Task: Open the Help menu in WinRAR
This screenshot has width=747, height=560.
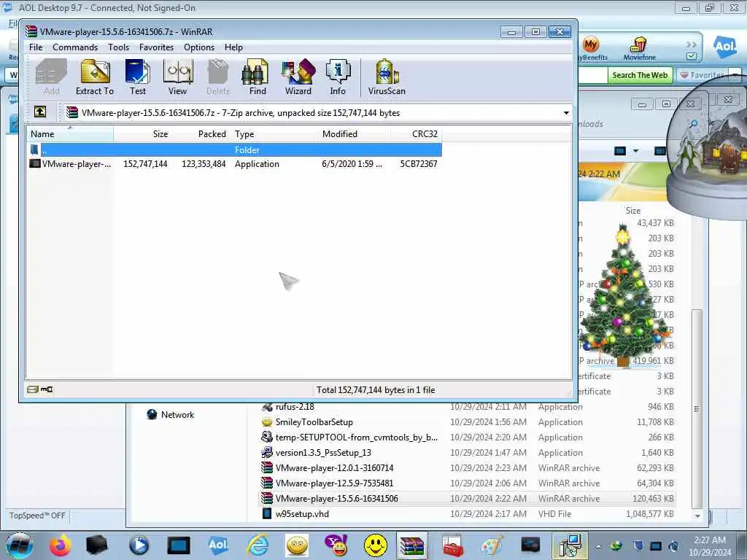Action: coord(233,47)
